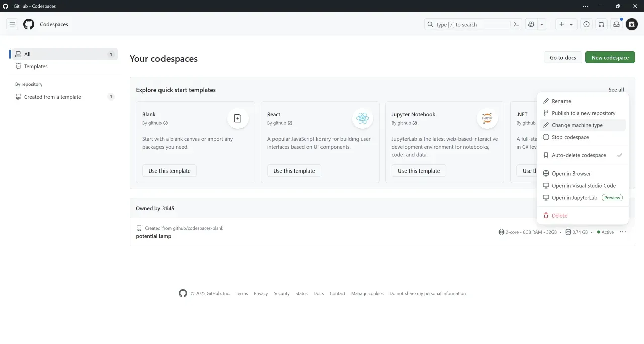Click the Blank template by github link
The width and height of the screenshot is (644, 344).
coord(155,123)
